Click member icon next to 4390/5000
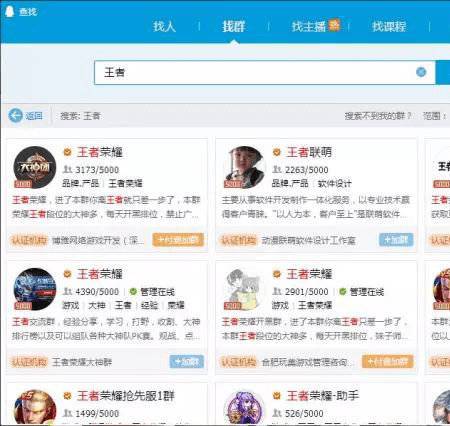450x426 pixels. pos(68,291)
